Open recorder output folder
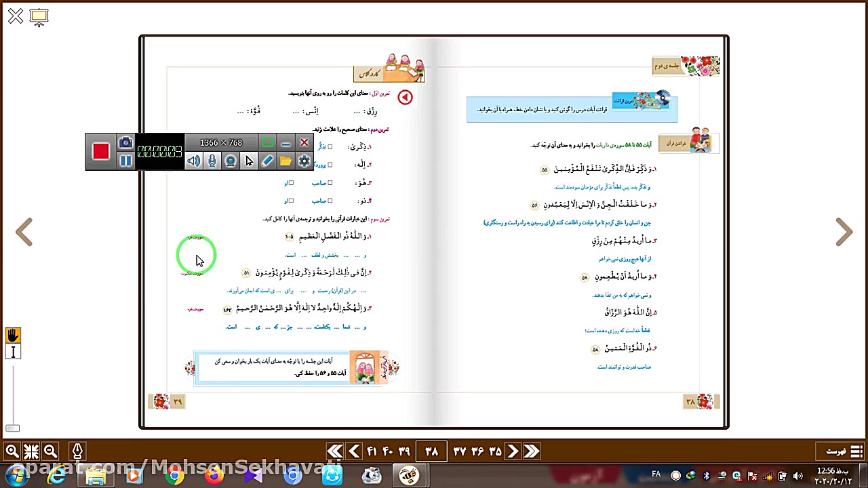868x488 pixels. (x=285, y=161)
